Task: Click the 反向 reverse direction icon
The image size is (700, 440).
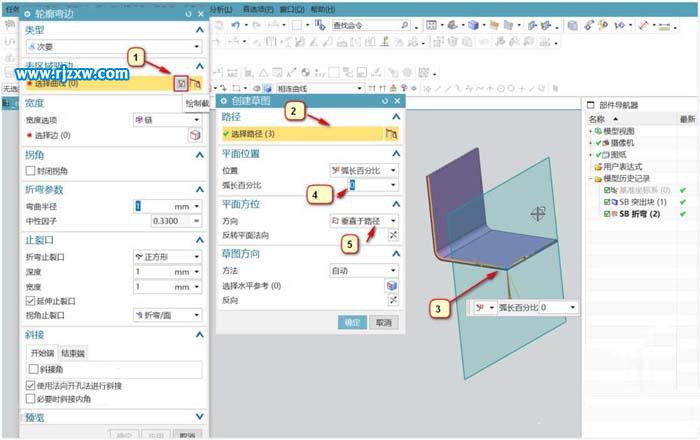Action: (x=393, y=300)
